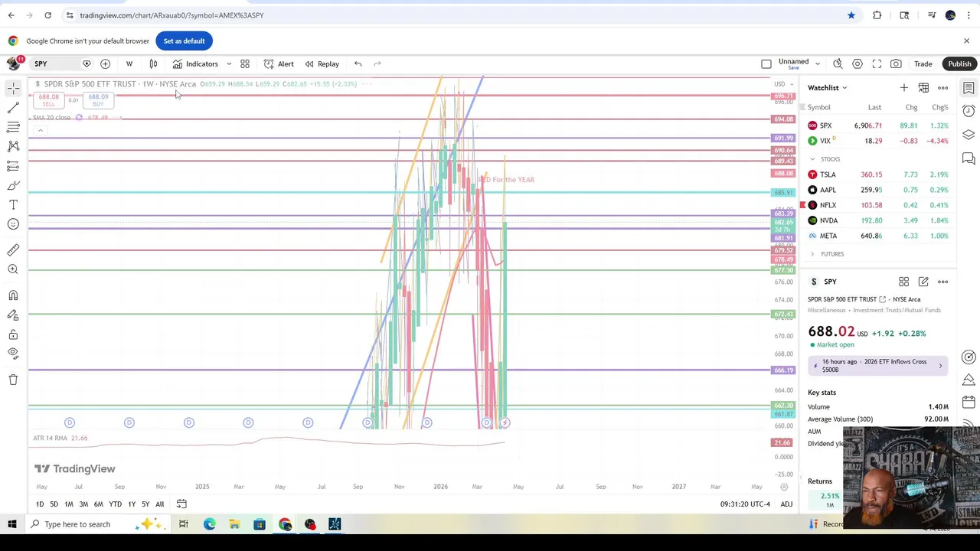Toggle ADJ adjusted data setting
The width and height of the screenshot is (980, 551).
(786, 504)
